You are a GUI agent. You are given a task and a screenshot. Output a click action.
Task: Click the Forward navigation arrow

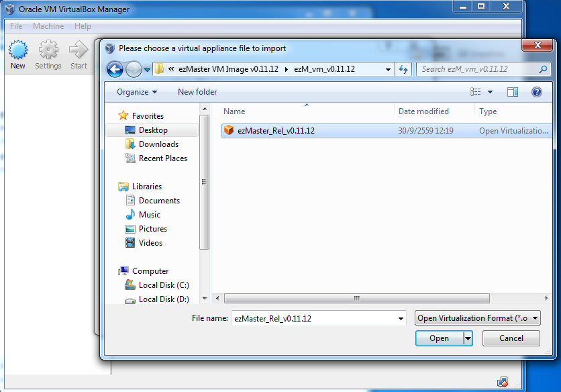pos(134,69)
